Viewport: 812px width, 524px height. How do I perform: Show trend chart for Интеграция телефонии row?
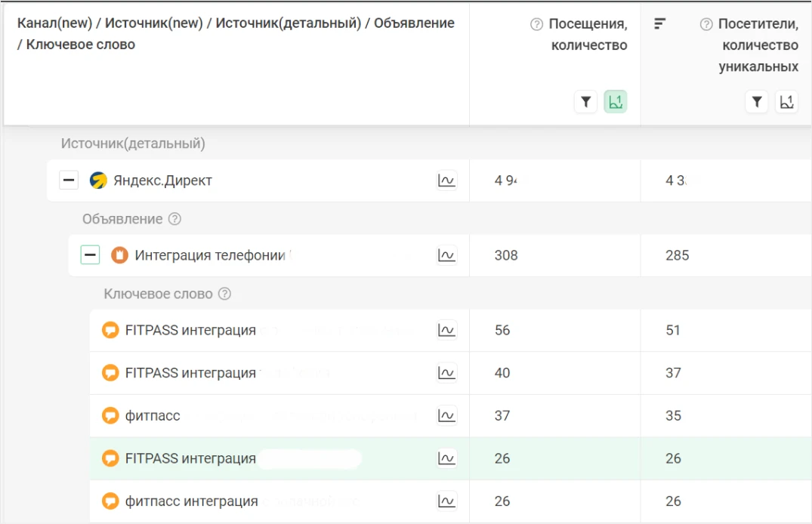click(x=446, y=255)
